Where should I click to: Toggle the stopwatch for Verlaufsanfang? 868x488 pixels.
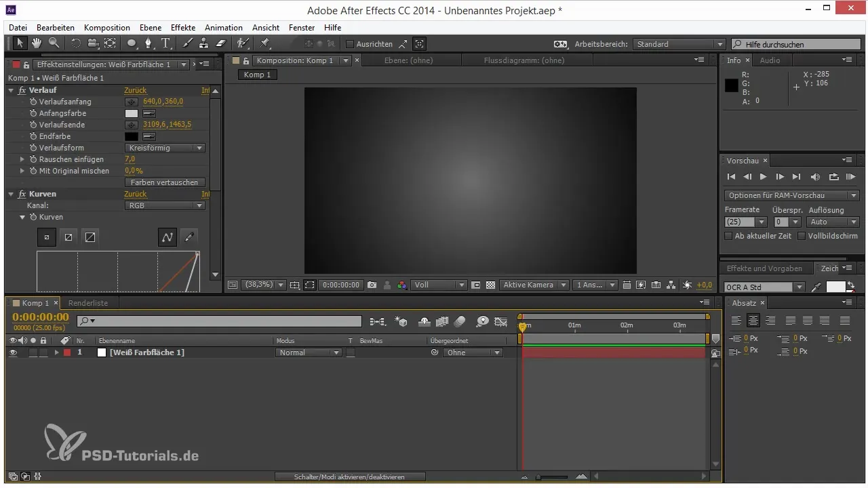(x=33, y=102)
